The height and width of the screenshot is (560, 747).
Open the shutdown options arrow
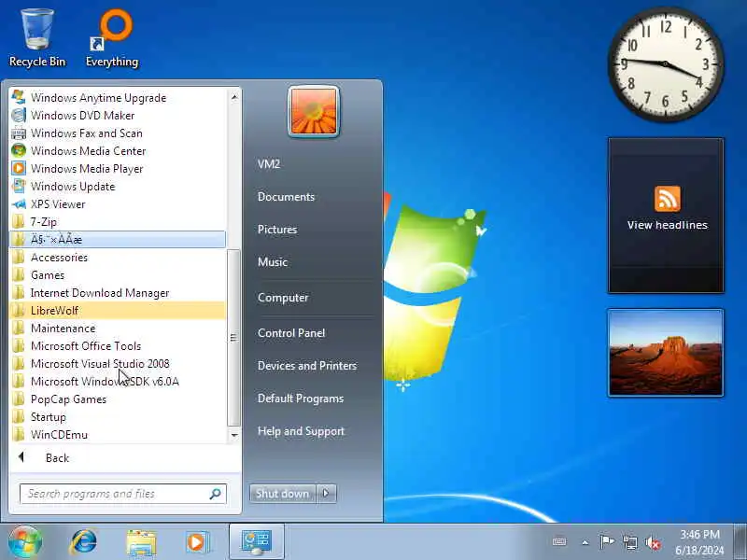tap(326, 494)
